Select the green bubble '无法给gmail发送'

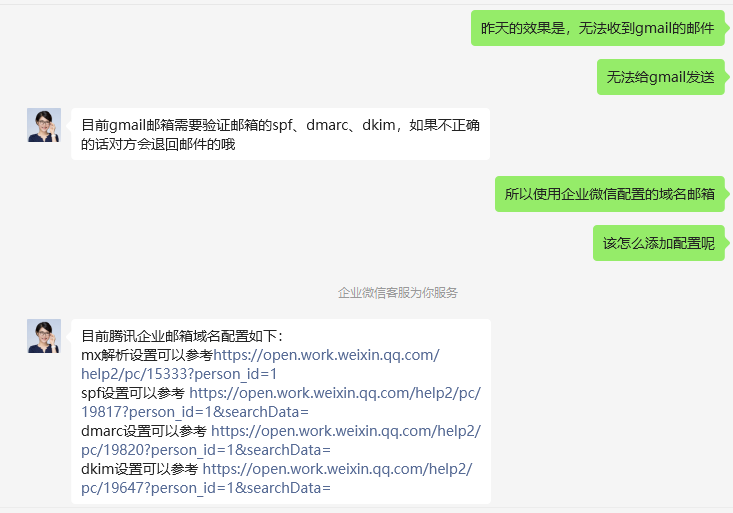coord(660,77)
